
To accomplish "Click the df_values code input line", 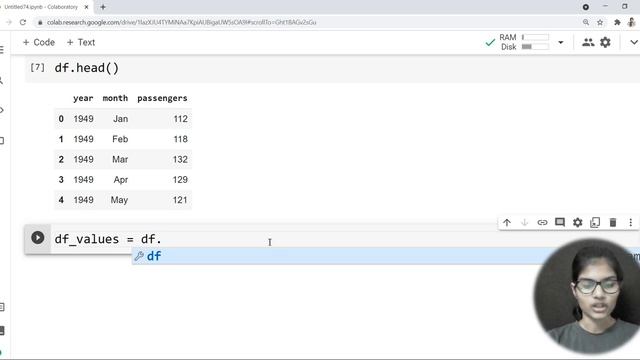I will coord(108,239).
